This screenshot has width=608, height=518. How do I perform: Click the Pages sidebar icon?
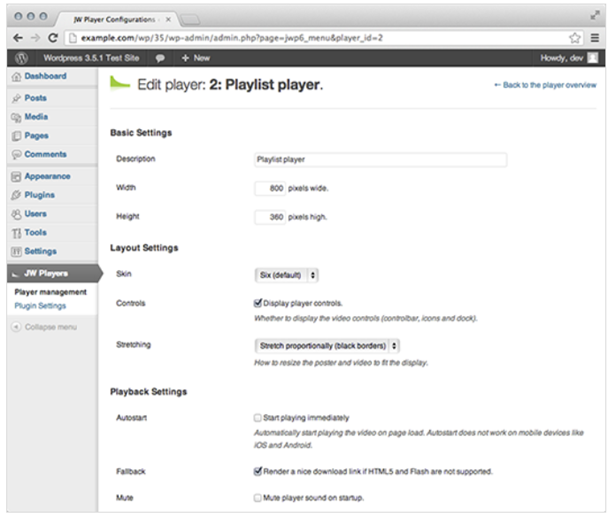16,136
